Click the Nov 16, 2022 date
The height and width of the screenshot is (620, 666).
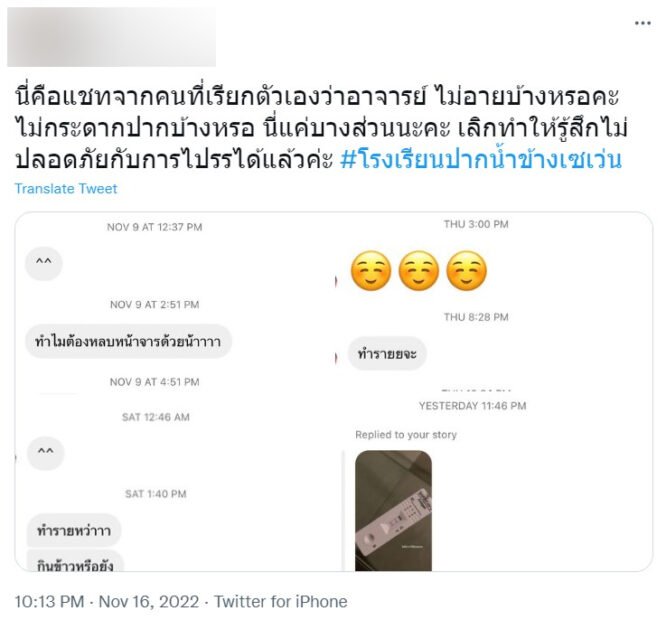coord(149,601)
